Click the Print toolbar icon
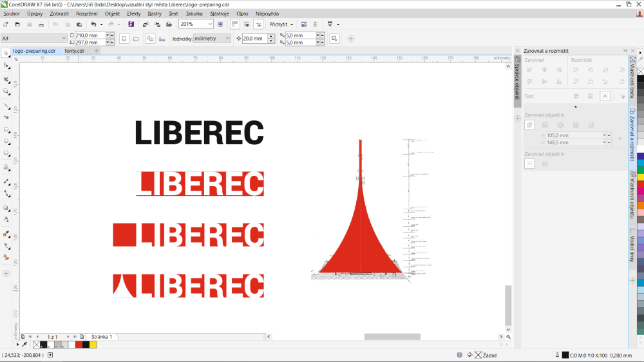Screen dimensions: 644x362 [x=41, y=24]
